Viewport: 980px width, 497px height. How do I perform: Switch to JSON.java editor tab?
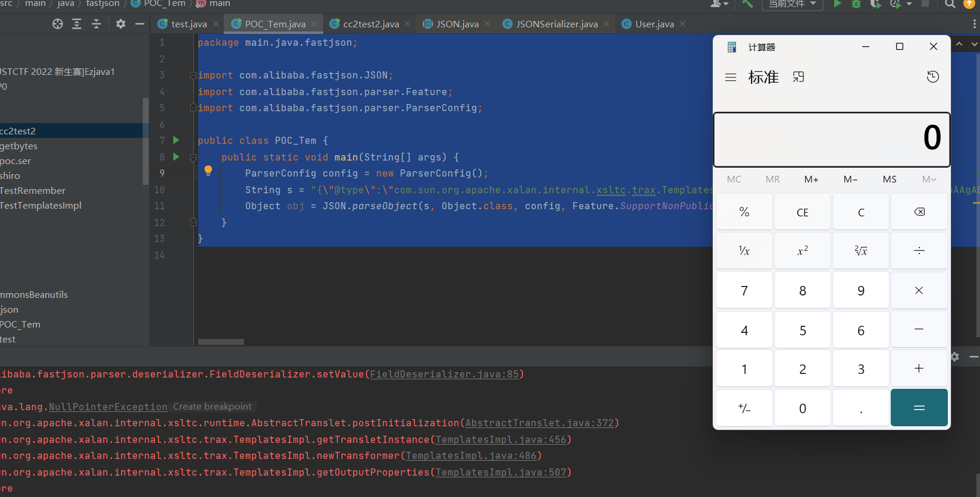[457, 24]
